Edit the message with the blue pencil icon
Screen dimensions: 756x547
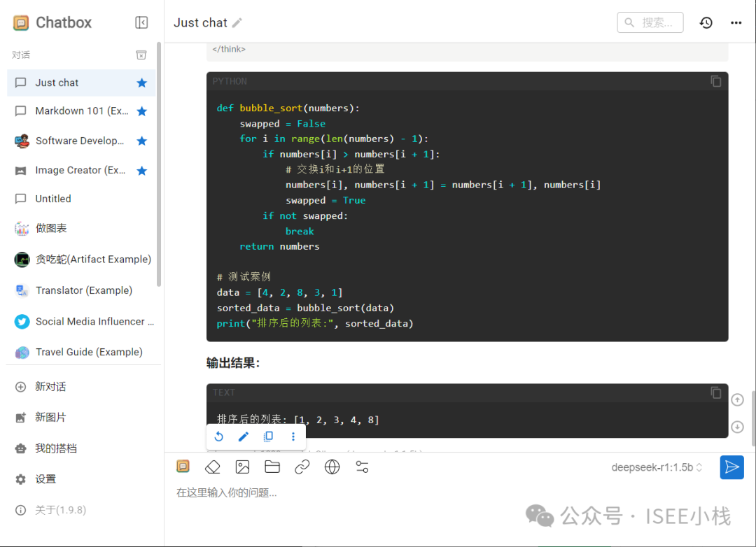tap(244, 436)
